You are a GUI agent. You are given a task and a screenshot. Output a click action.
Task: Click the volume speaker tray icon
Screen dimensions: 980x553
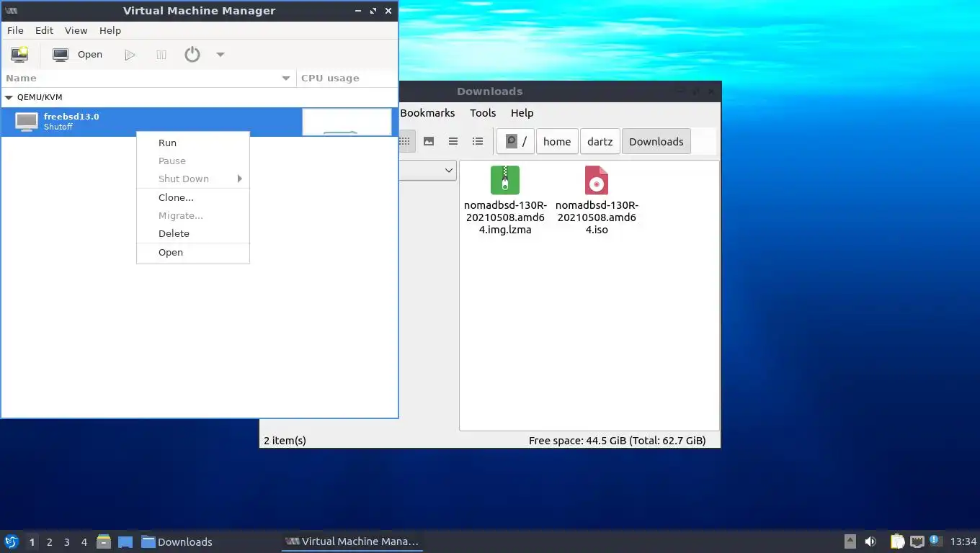click(870, 541)
